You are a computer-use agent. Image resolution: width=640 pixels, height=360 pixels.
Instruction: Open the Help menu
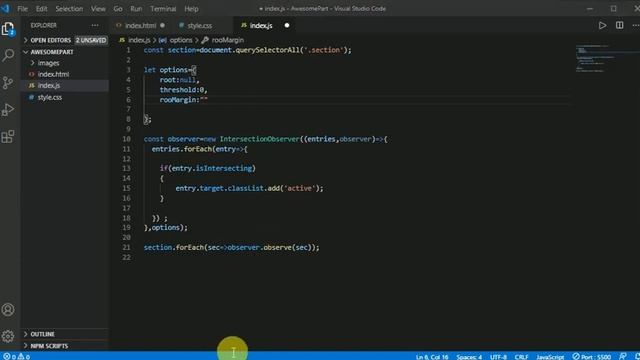click(191, 9)
